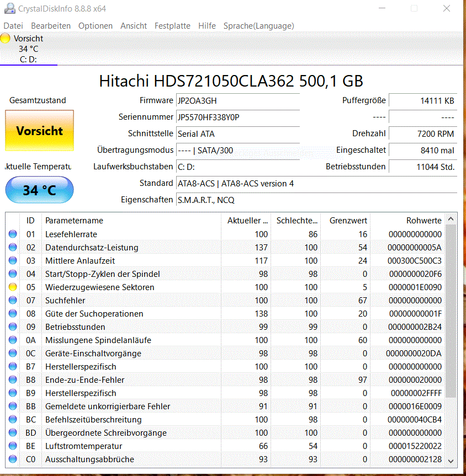Click the Grenzwert column header

pyautogui.click(x=345, y=221)
